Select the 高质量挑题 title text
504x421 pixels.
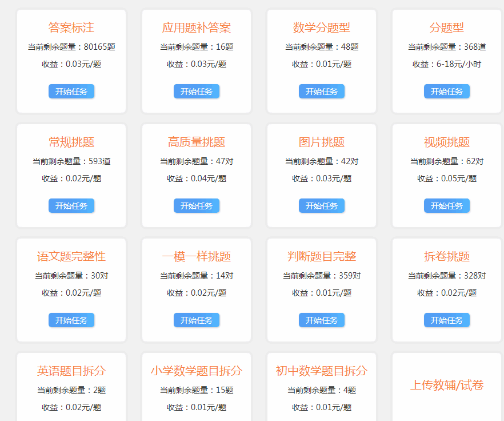pos(197,142)
